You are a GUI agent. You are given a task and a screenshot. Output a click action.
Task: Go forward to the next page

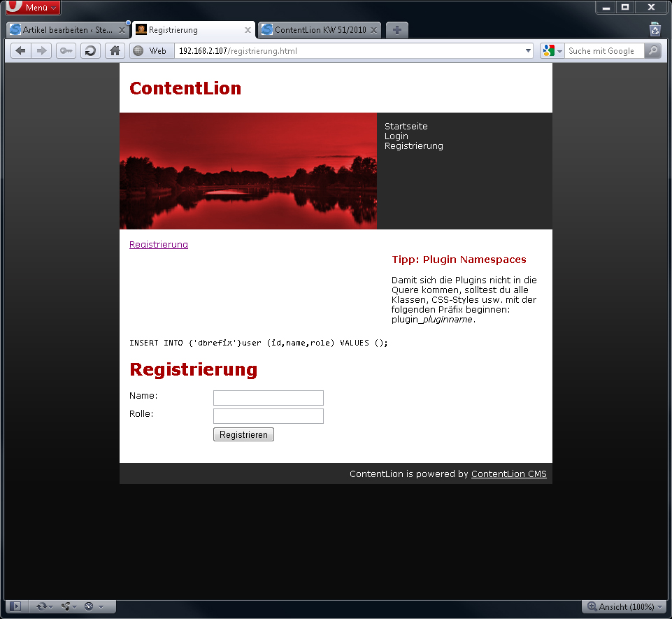(41, 51)
